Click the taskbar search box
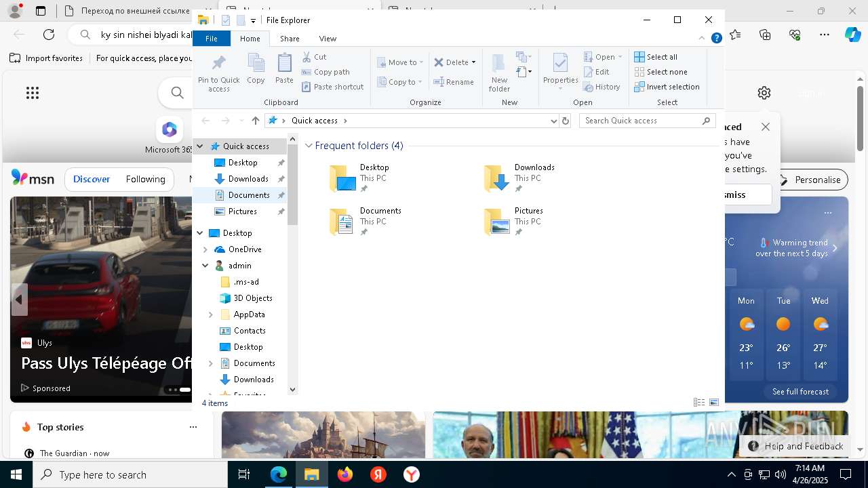Screen dimensions: 868x488 click(x=130, y=474)
